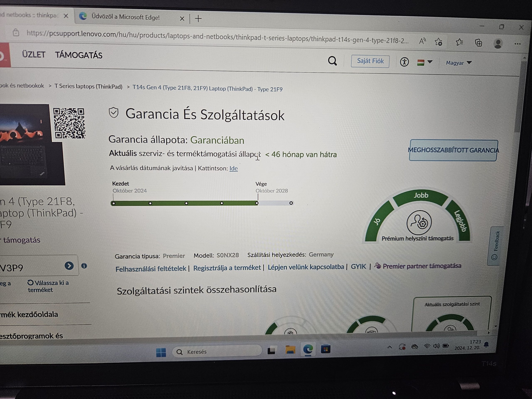Open the volume control in system tray
This screenshot has height=399, width=532.
(x=436, y=346)
